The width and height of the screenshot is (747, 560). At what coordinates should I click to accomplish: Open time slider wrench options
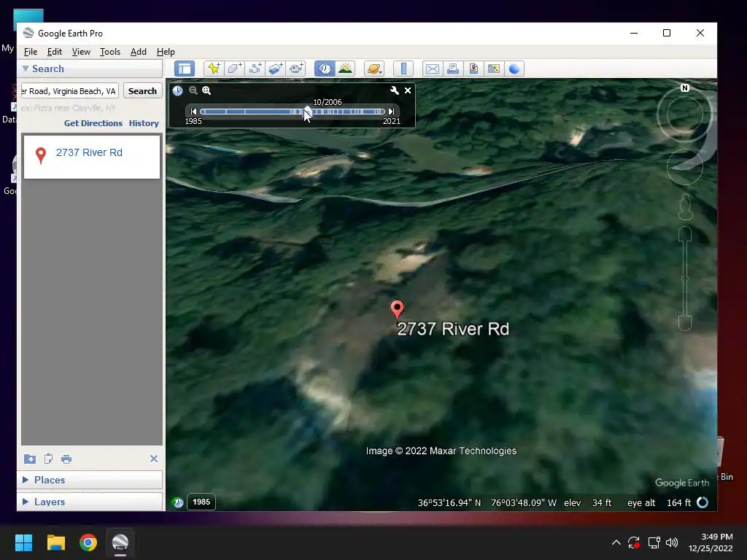395,90
